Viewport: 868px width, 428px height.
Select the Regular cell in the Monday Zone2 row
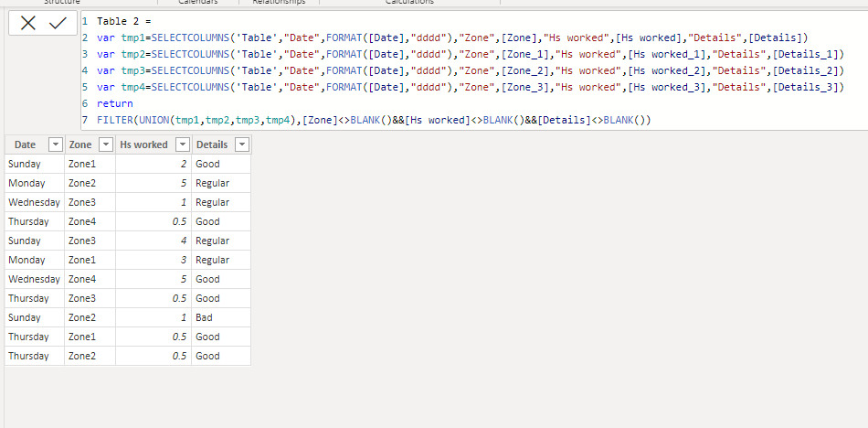tap(221, 183)
